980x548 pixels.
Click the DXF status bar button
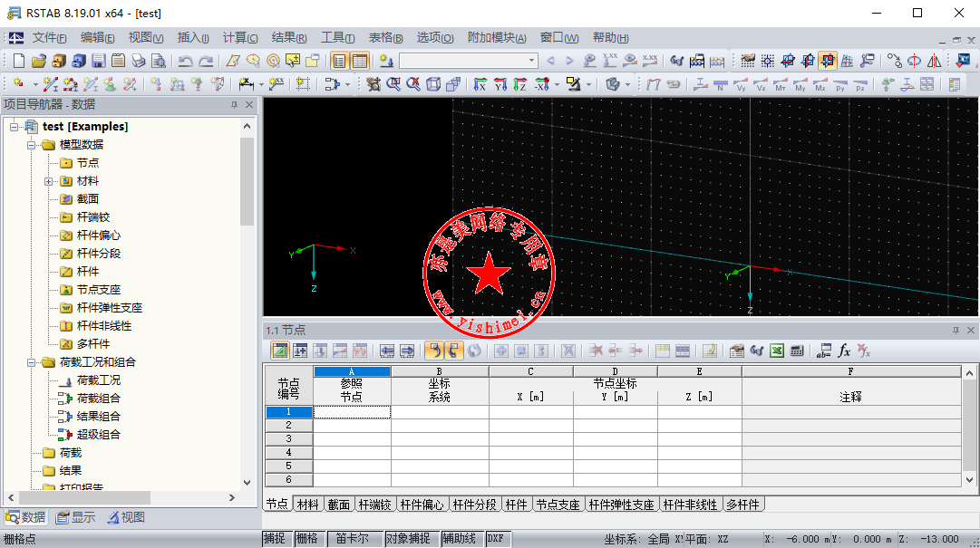[496, 538]
